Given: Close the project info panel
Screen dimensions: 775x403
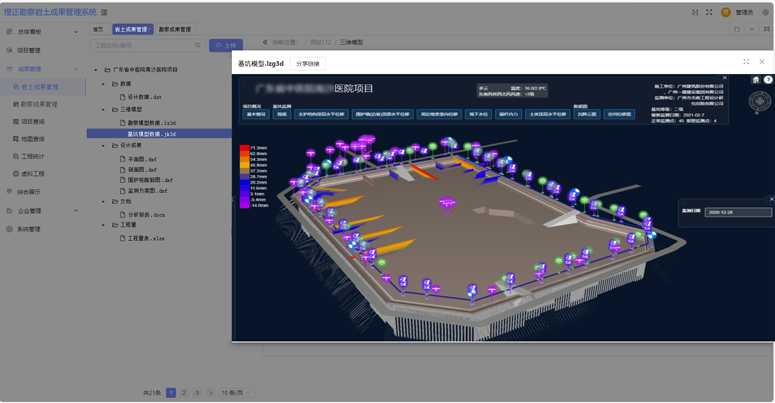Looking at the screenshot, I should (x=725, y=78).
